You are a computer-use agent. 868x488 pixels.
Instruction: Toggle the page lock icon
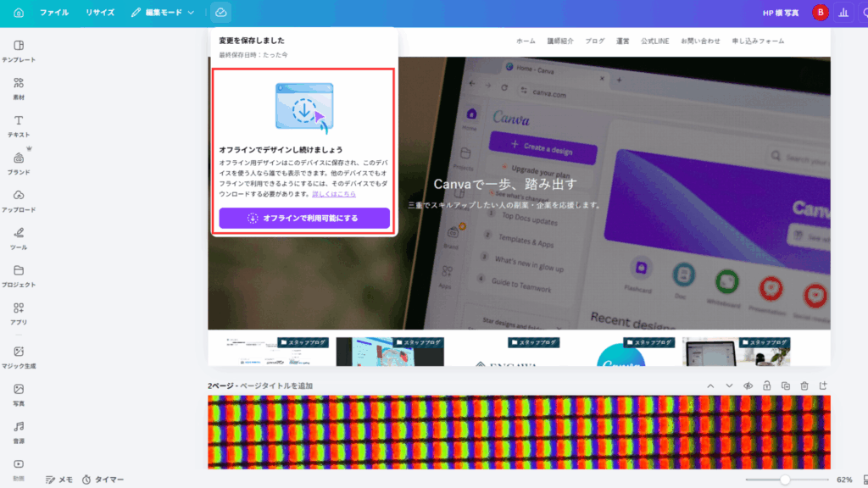(x=767, y=386)
